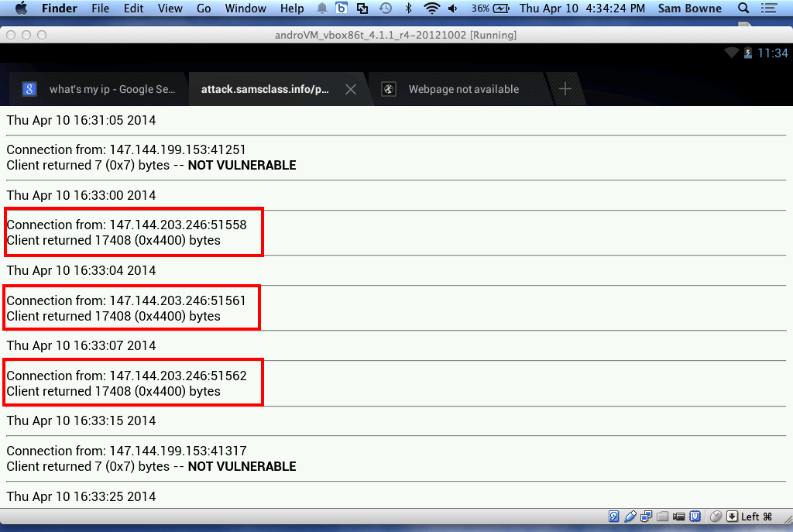Open the battery status showing 36%
793x532 pixels.
coord(490,8)
